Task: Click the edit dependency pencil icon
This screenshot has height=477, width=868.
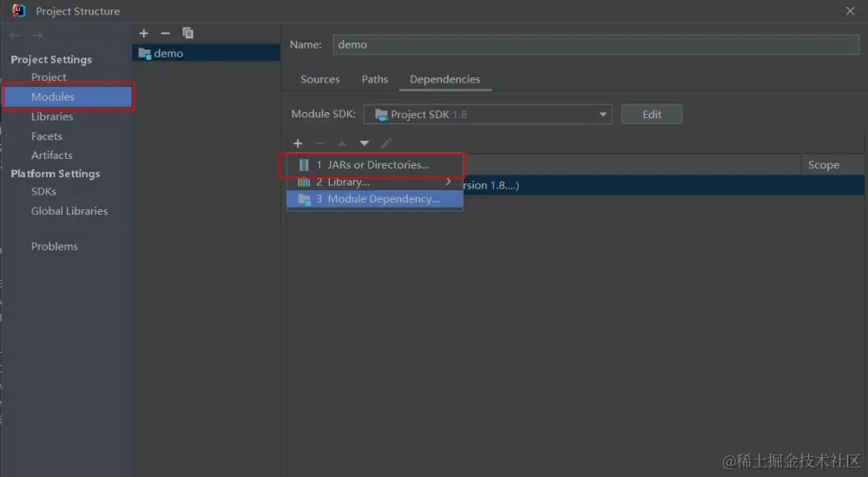Action: (x=386, y=143)
